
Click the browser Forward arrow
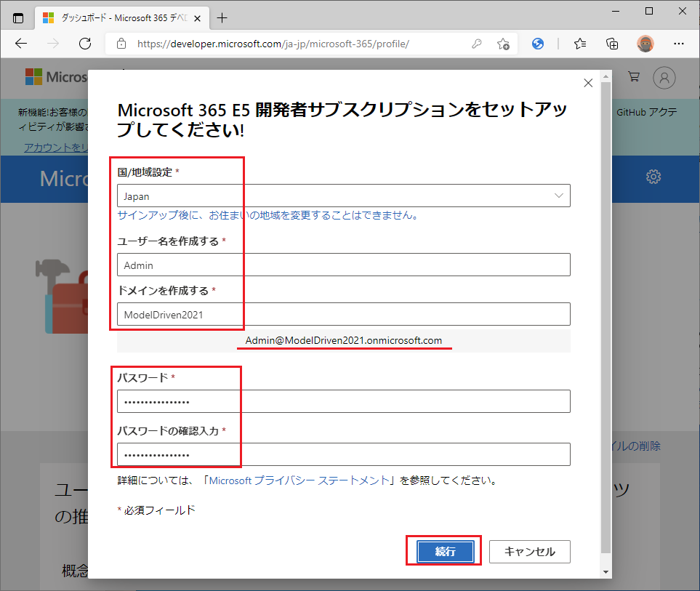53,44
